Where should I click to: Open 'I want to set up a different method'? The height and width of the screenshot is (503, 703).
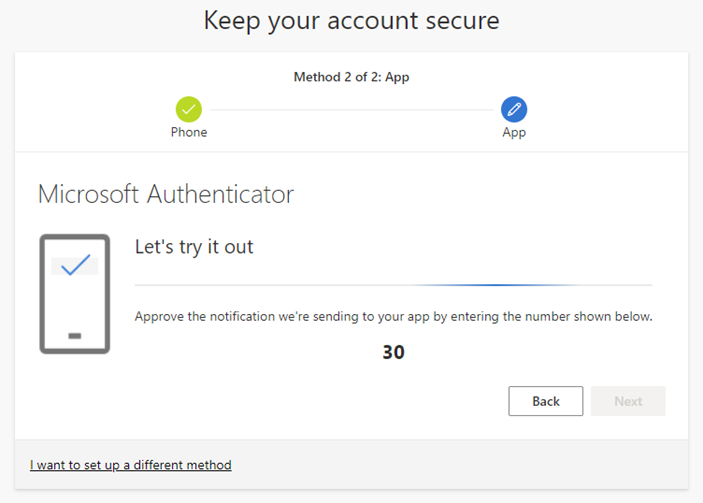tap(131, 465)
